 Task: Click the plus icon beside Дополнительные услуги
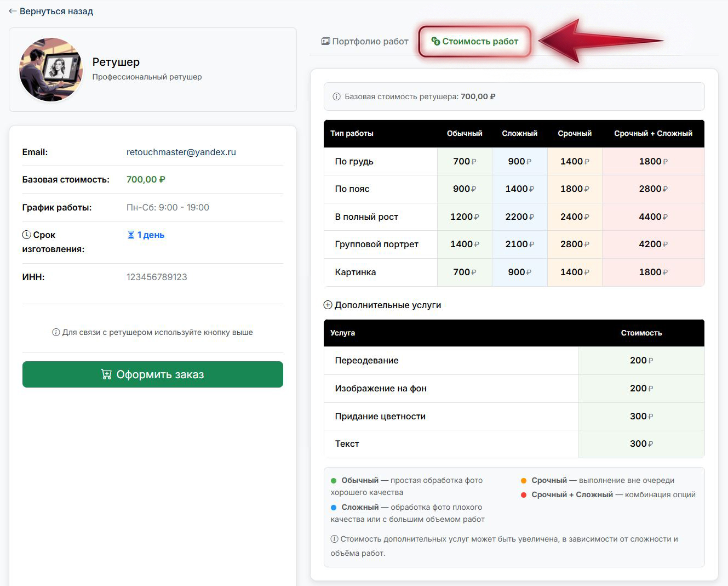coord(328,305)
